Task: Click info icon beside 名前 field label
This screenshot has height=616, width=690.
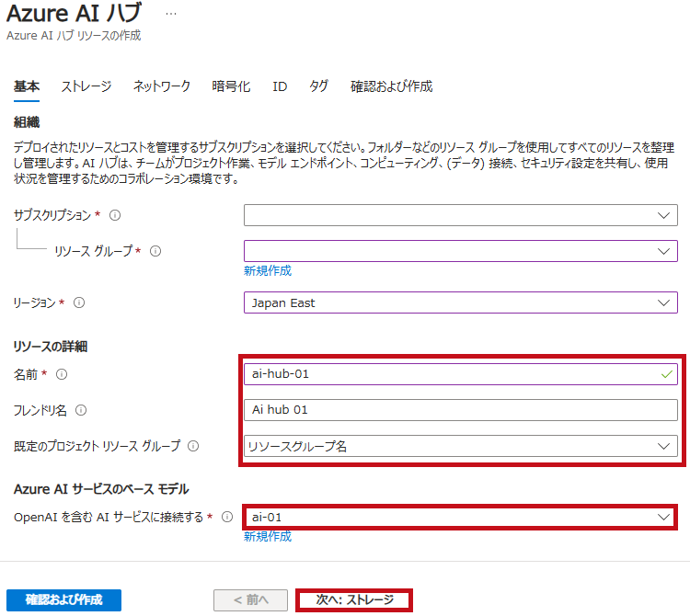Action: (62, 374)
